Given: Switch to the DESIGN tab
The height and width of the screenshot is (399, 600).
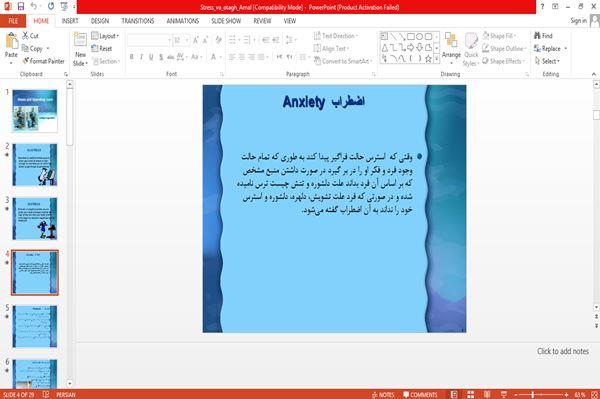Looking at the screenshot, I should [x=100, y=21].
